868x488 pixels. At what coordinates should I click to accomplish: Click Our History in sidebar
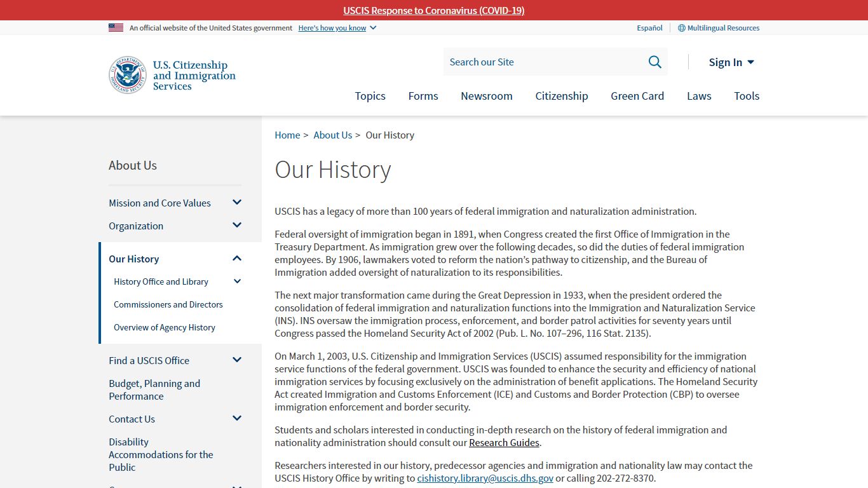133,259
